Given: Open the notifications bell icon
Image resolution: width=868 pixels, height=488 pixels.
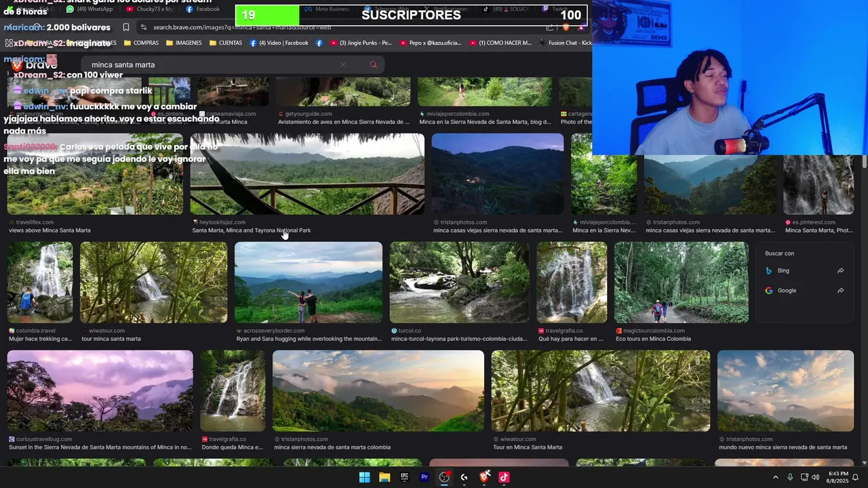Looking at the screenshot, I should [856, 477].
